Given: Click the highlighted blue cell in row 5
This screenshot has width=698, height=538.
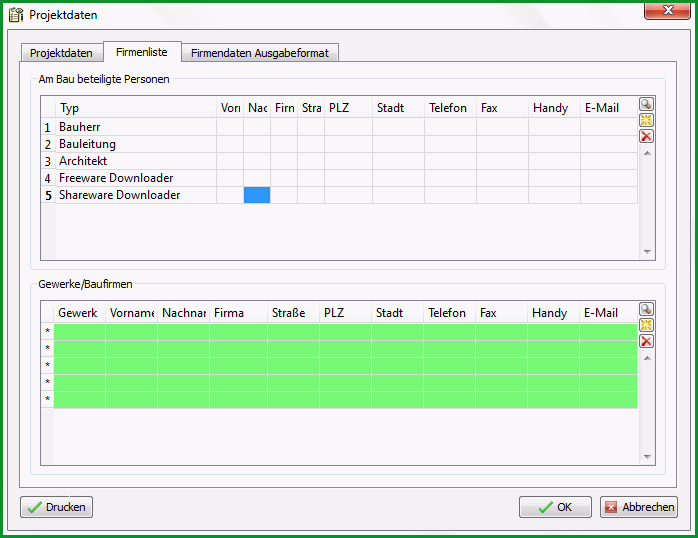Looking at the screenshot, I should (x=257, y=195).
